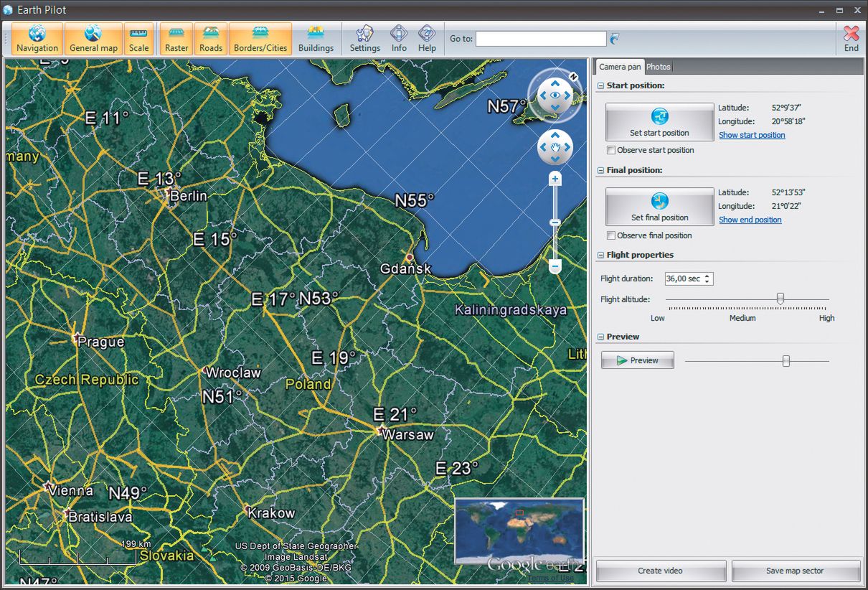This screenshot has width=868, height=590.
Task: Collapse the Preview section
Action: tap(600, 337)
